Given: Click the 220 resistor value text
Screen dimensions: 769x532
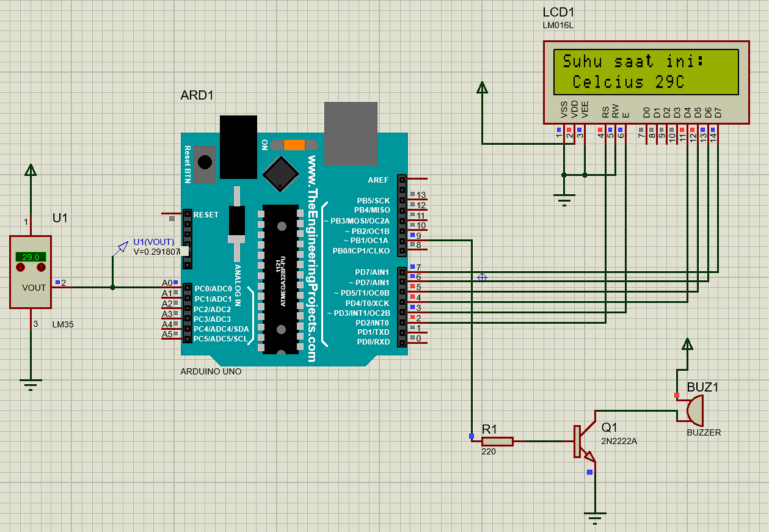Looking at the screenshot, I should (489, 452).
